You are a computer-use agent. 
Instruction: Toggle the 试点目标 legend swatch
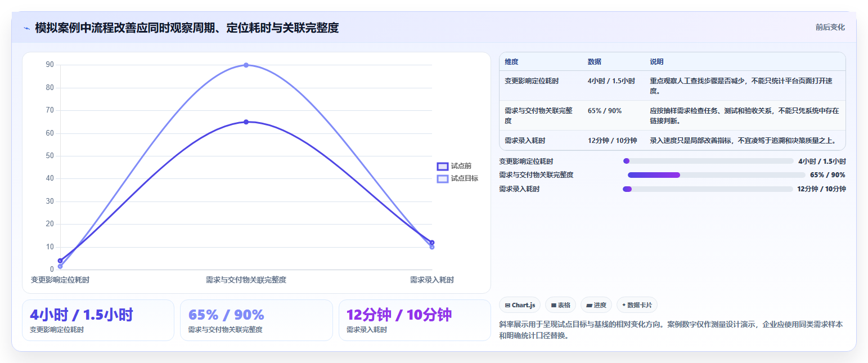(x=443, y=178)
